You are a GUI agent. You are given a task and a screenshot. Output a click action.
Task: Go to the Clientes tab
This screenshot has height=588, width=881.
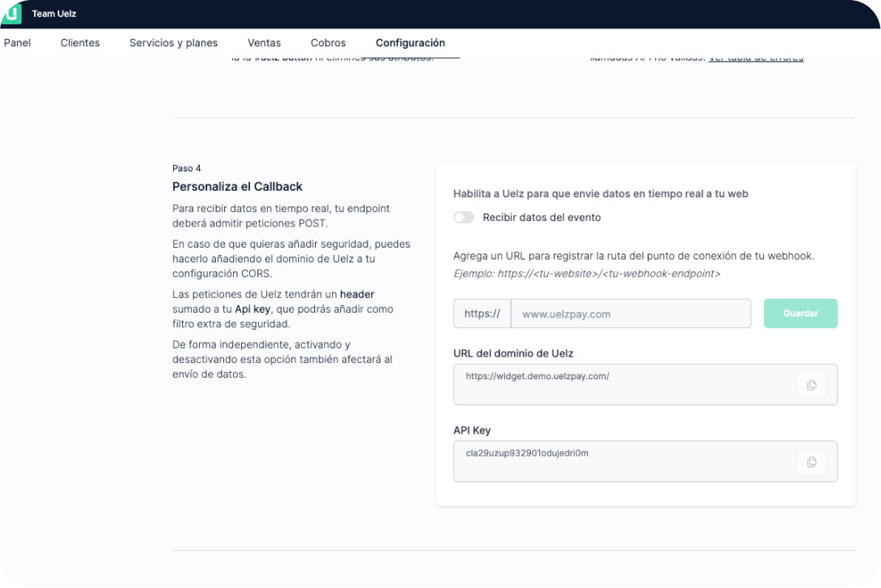[x=80, y=43]
